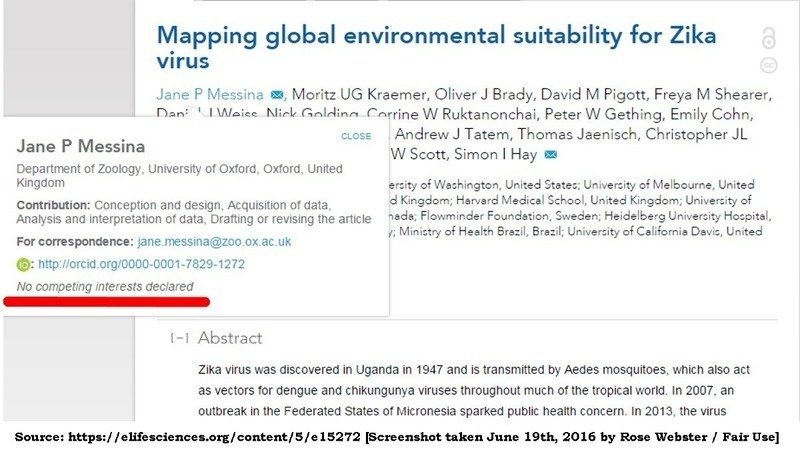Select author Jane P Messina in author list
The width and height of the screenshot is (800, 450).
coord(210,96)
